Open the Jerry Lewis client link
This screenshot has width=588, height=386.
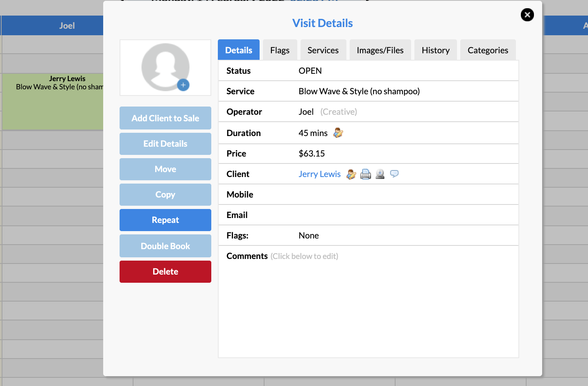(x=319, y=174)
